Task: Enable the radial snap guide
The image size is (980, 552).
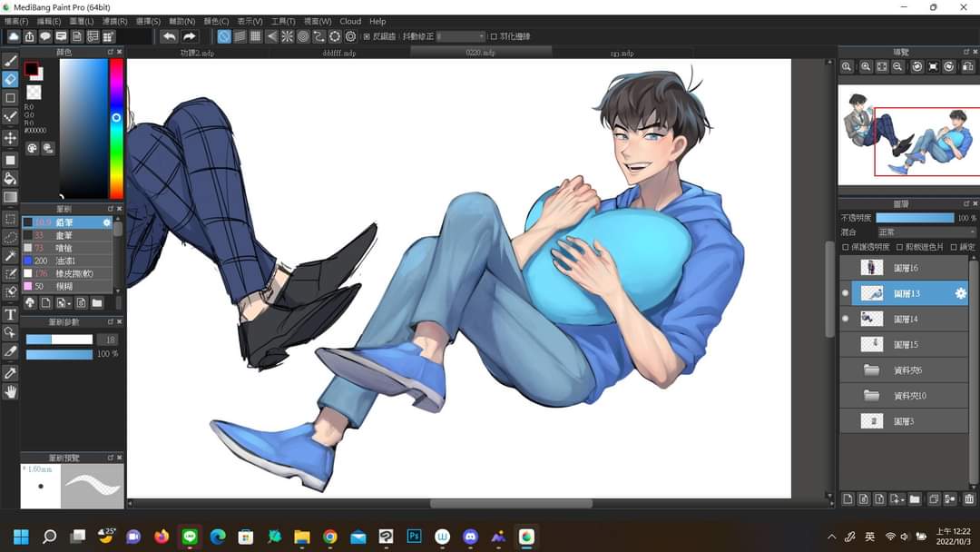Action: point(287,36)
